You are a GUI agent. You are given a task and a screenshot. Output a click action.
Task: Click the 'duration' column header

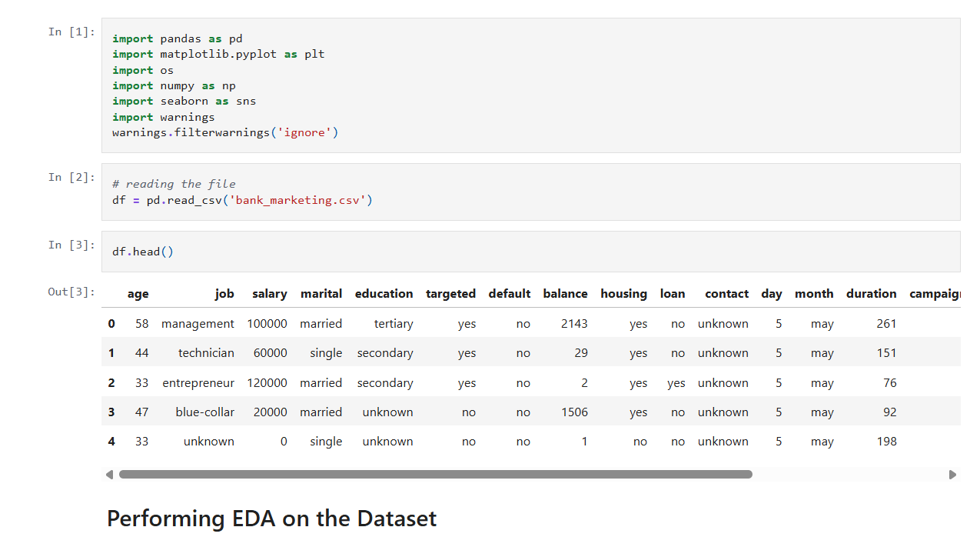tap(872, 294)
